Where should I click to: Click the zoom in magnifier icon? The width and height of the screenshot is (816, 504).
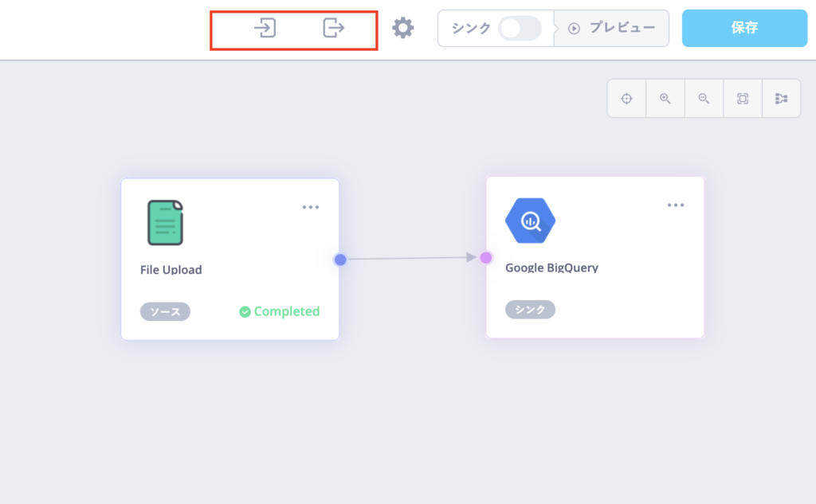tap(665, 98)
